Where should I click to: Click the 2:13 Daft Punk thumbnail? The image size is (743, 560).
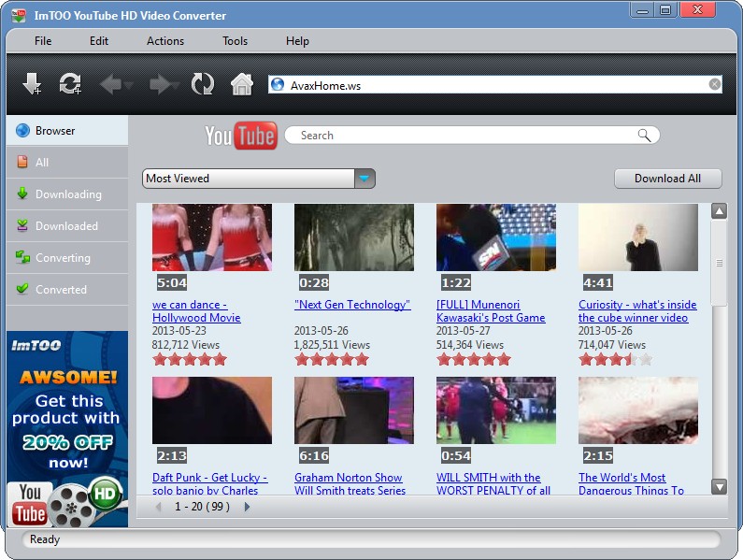(212, 410)
